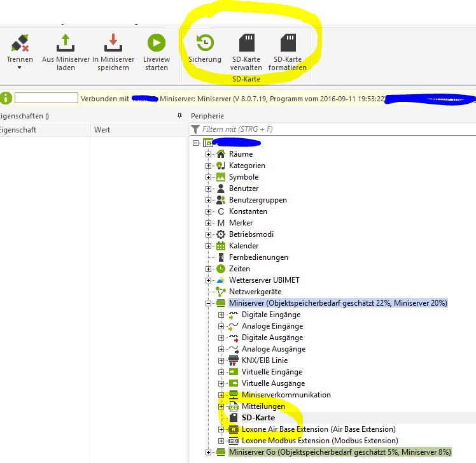Expand the Miniserver Go node
The height and width of the screenshot is (463, 476).
(x=208, y=452)
